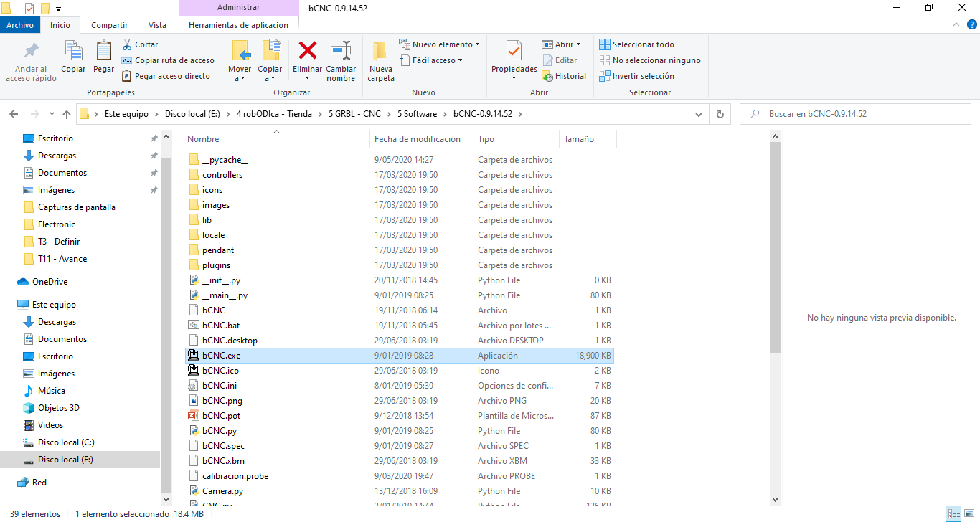The height and width of the screenshot is (522, 980).
Task: Go back with the left arrow
Action: click(14, 114)
